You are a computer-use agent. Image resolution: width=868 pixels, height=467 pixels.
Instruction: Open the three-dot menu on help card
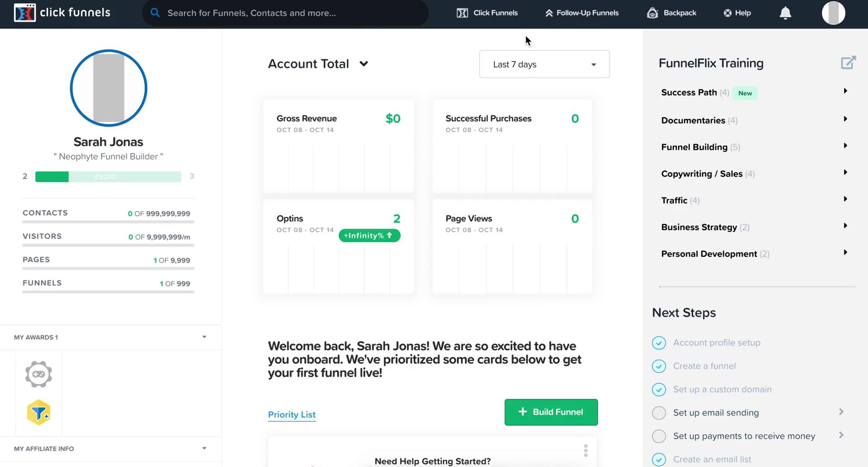[x=585, y=451]
